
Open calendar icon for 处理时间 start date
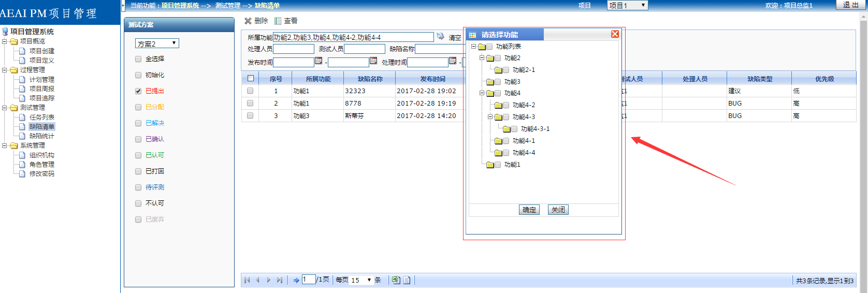453,61
